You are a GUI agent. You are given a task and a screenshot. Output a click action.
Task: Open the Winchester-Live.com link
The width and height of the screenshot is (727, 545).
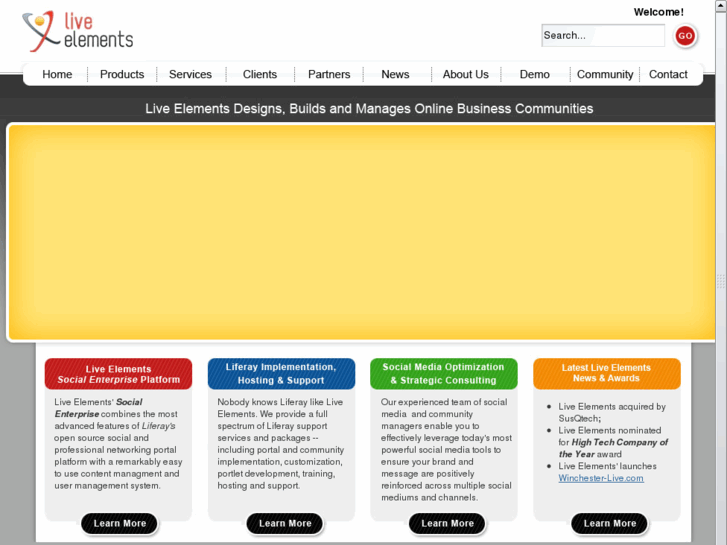coord(601,478)
